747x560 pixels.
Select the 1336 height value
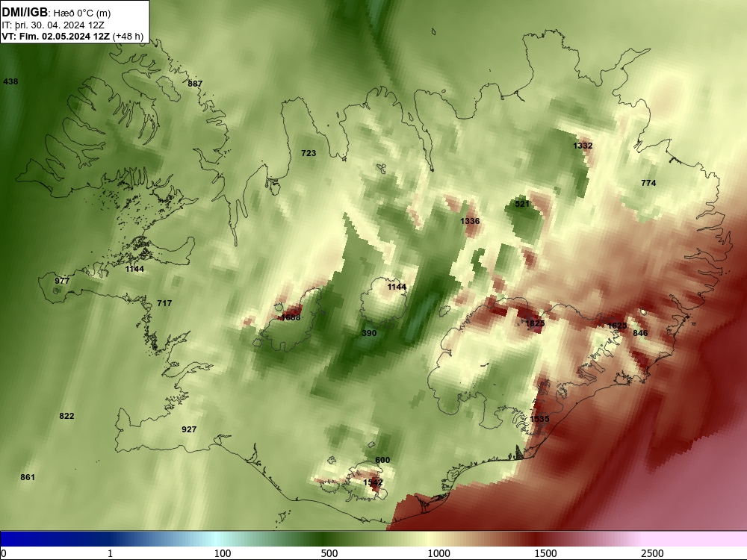470,221
